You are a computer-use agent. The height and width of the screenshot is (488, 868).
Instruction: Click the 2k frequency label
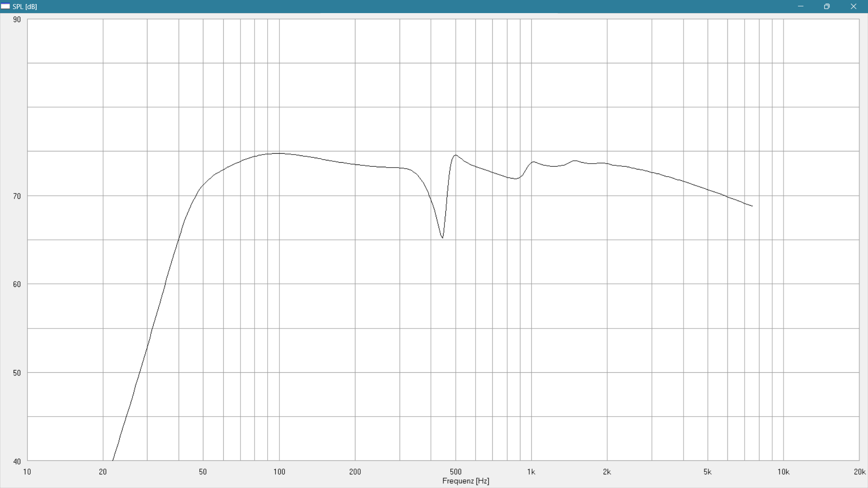607,472
